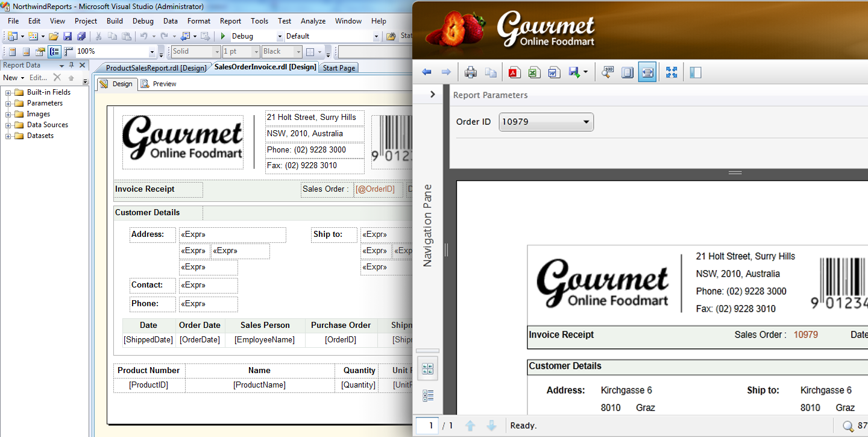Open the save-export format dropdown arrow
The height and width of the screenshot is (437, 868).
(x=585, y=73)
